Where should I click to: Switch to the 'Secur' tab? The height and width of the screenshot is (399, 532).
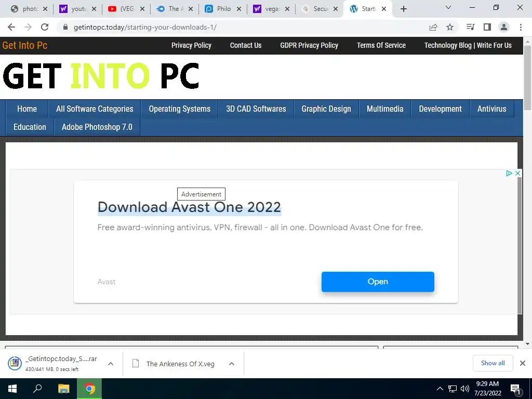(320, 9)
